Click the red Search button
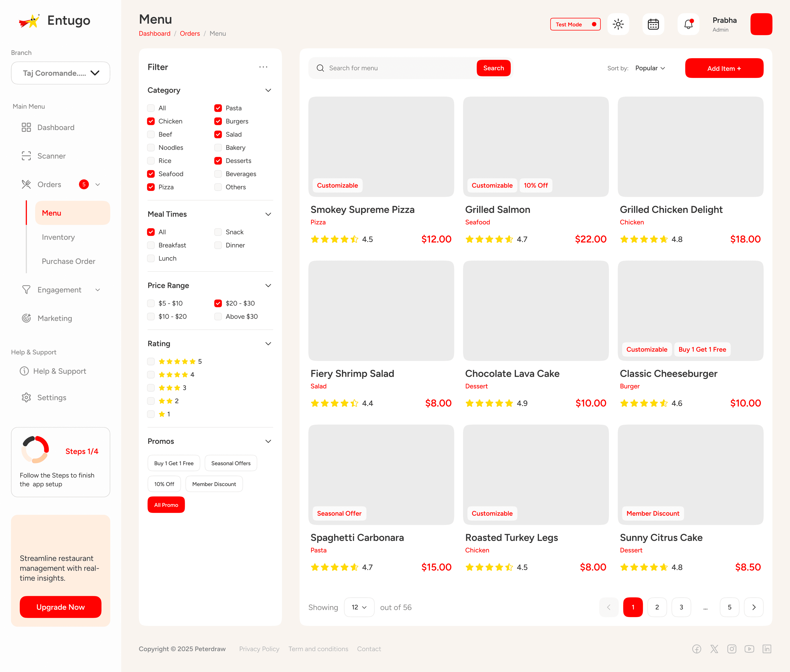Image resolution: width=790 pixels, height=672 pixels. pos(494,68)
